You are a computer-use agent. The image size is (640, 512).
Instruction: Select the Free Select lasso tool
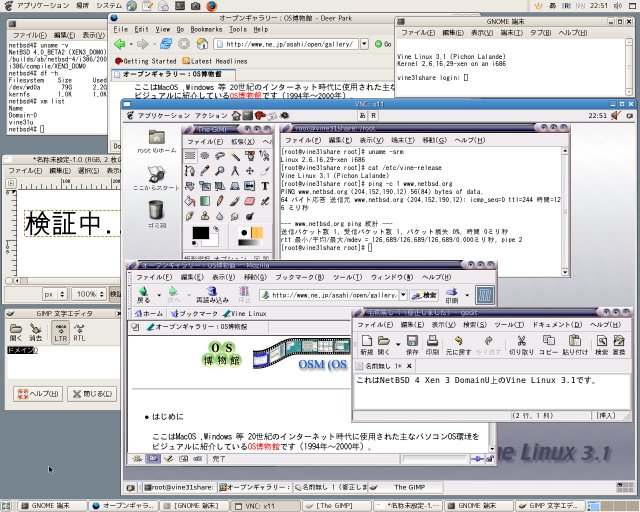[220, 156]
